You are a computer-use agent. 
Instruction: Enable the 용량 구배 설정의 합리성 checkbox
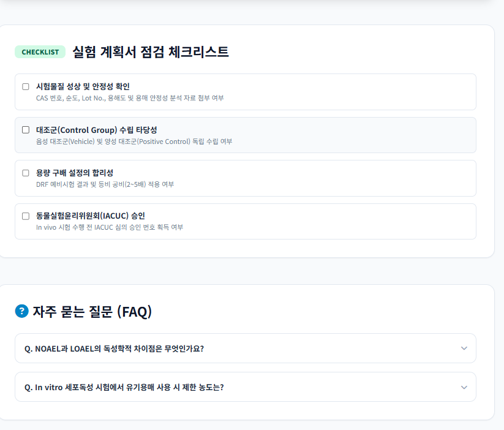tap(26, 173)
